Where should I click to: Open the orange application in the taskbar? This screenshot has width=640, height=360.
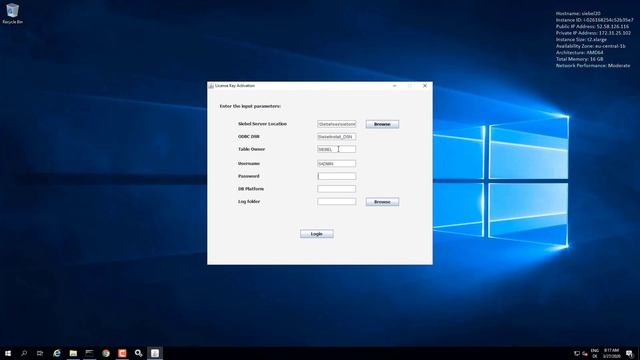[x=122, y=353]
